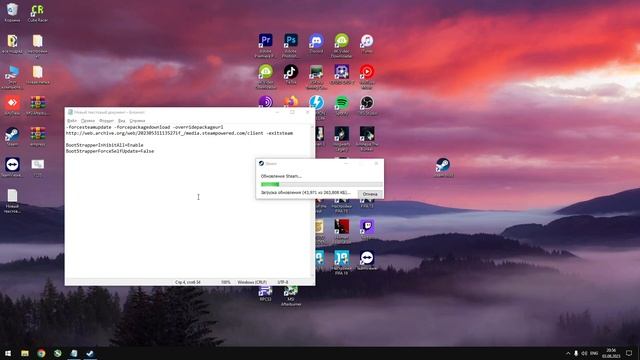Image resolution: width=640 pixels, height=360 pixels.
Task: Open the iTunes desktop shortcut
Action: (367, 43)
